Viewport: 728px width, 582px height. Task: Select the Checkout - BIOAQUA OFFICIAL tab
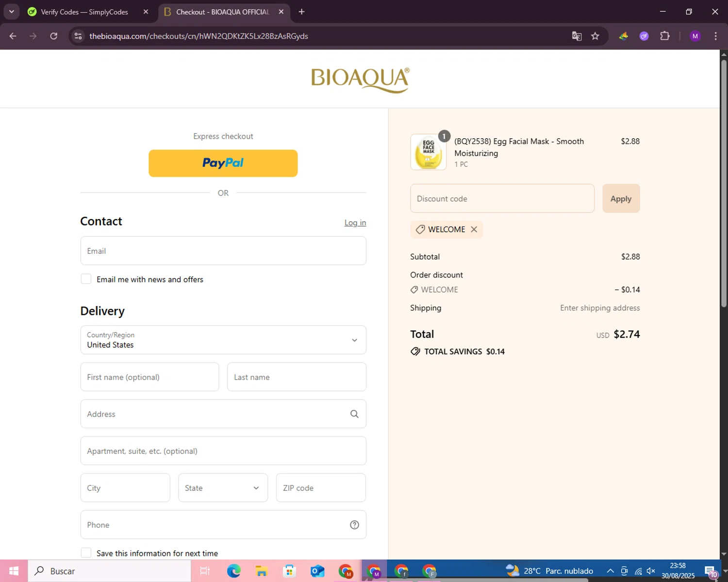222,12
